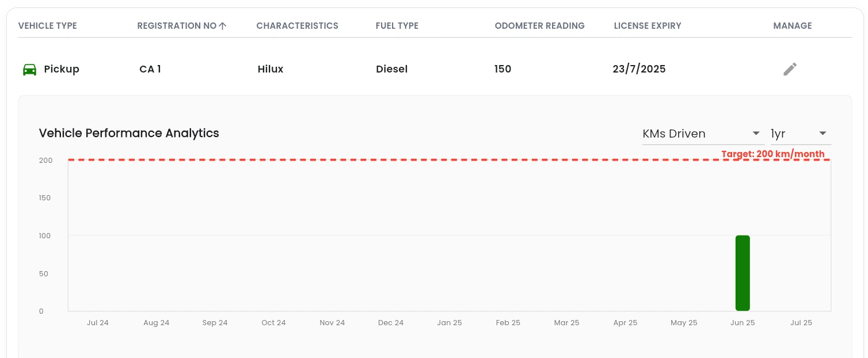This screenshot has width=868, height=358.
Task: Click the CA 1 registration number
Action: [150, 69]
